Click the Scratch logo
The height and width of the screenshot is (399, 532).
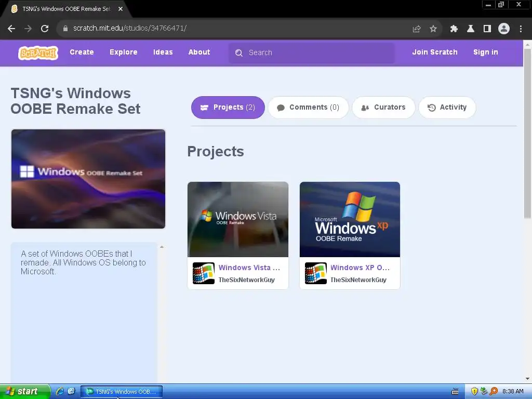coord(38,52)
